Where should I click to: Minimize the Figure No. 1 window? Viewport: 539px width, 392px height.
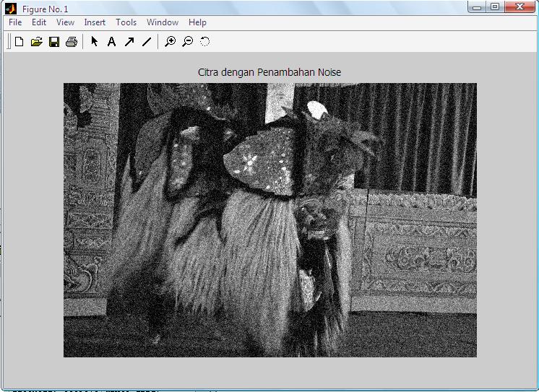click(x=477, y=7)
